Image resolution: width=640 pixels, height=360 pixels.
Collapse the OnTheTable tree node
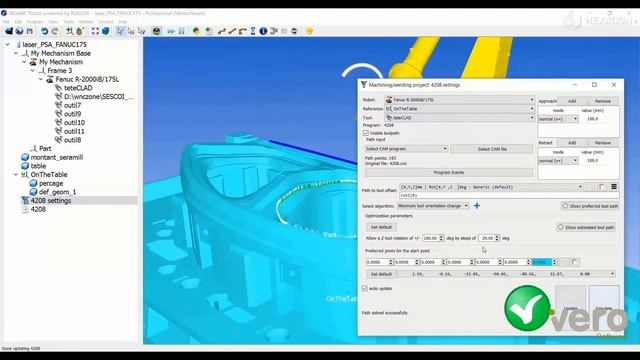point(16,175)
